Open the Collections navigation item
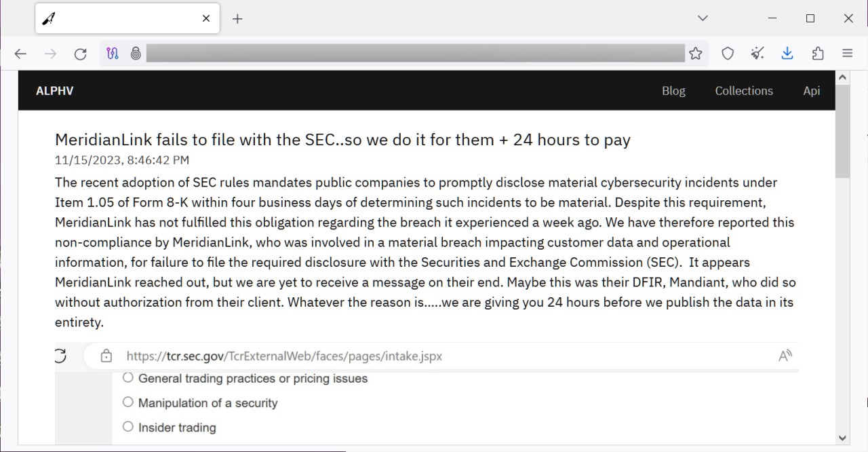Screen dimensions: 868x452 click(743, 91)
